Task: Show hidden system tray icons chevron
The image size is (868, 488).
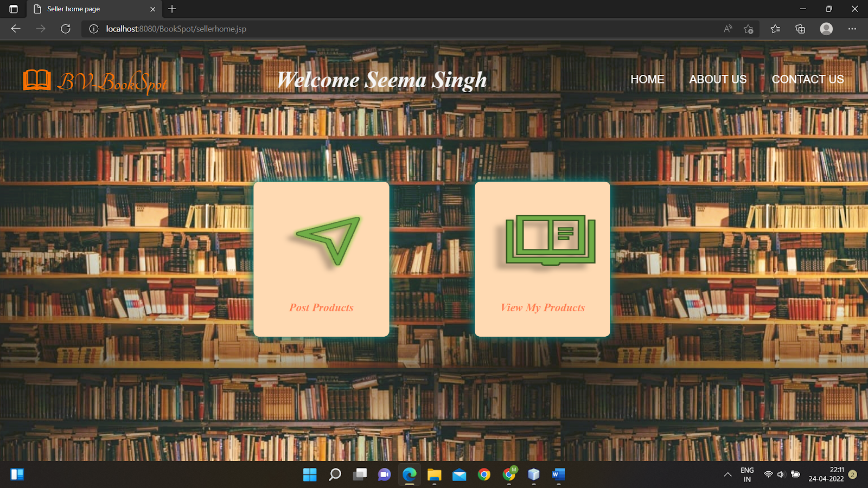Action: pyautogui.click(x=728, y=475)
